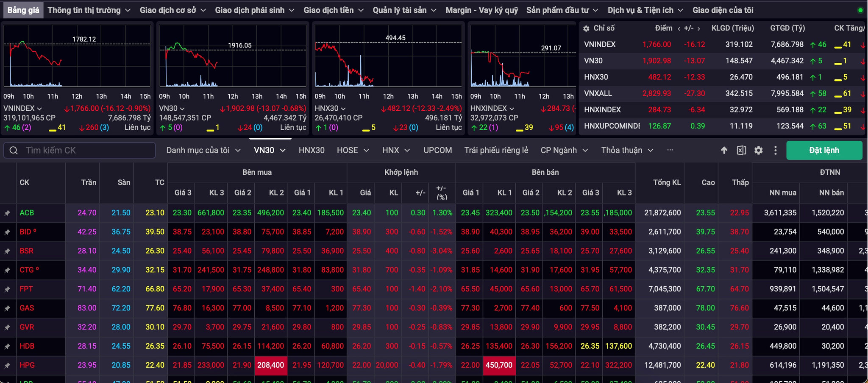Open the vertical three-dot more menu
The width and height of the screenshot is (868, 383).
point(776,150)
